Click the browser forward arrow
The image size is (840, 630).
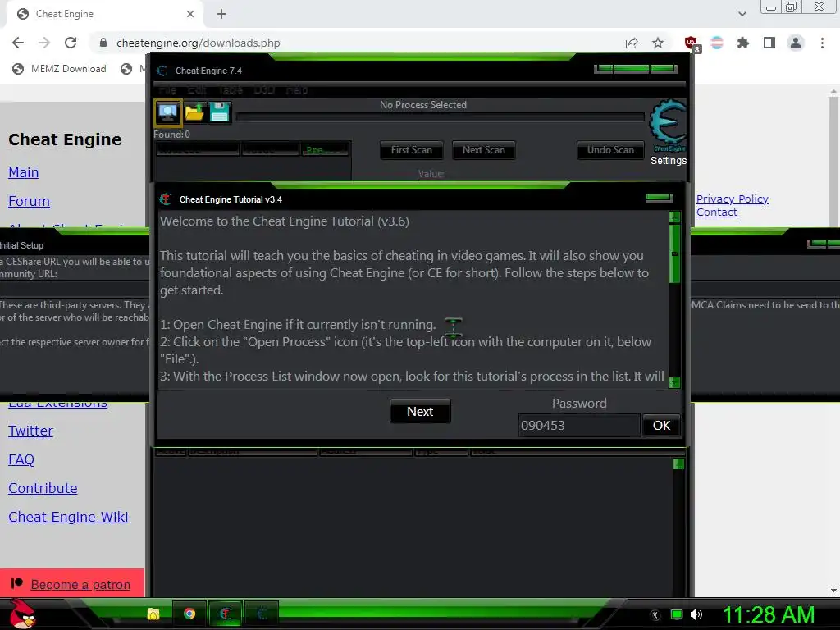click(44, 43)
